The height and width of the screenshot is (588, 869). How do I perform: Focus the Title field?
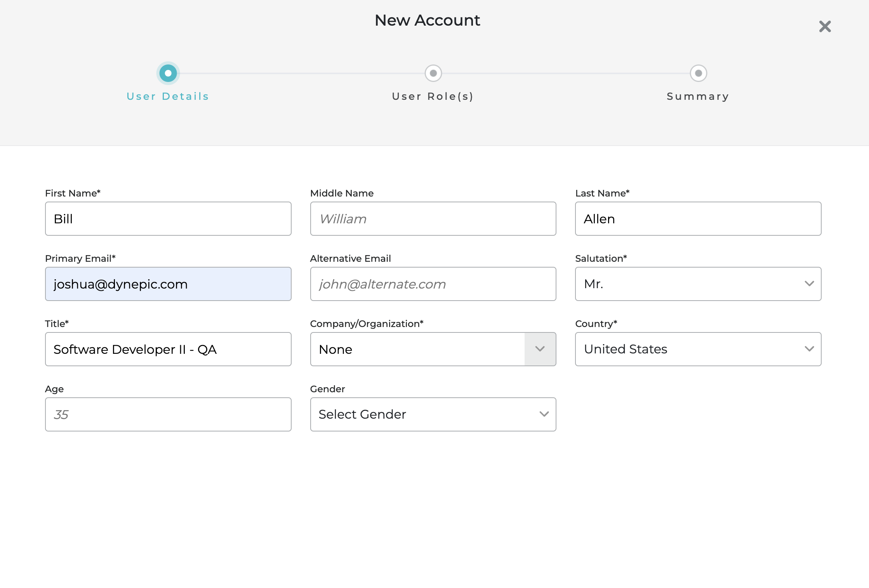click(168, 349)
